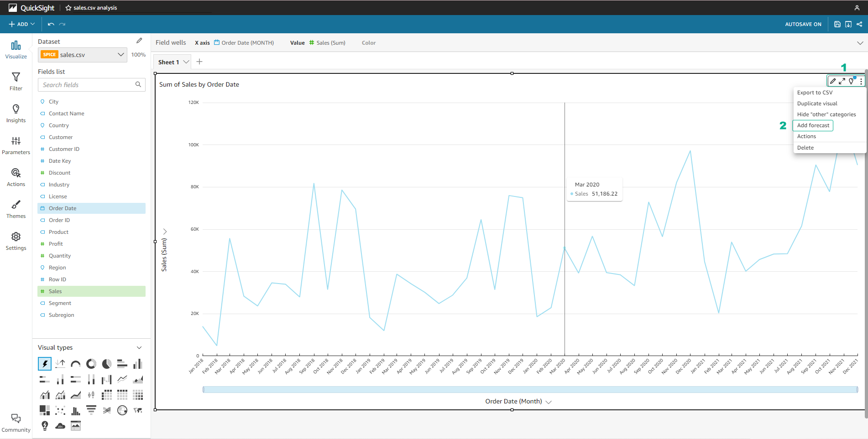
Task: Select the vertical bar chart visual type
Action: [138, 364]
